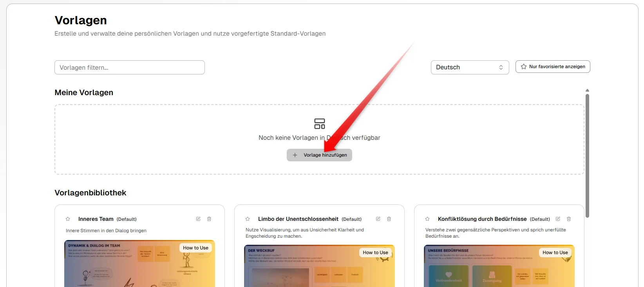Click Vorlage hinzufügen button
This screenshot has height=287, width=644.
[319, 155]
